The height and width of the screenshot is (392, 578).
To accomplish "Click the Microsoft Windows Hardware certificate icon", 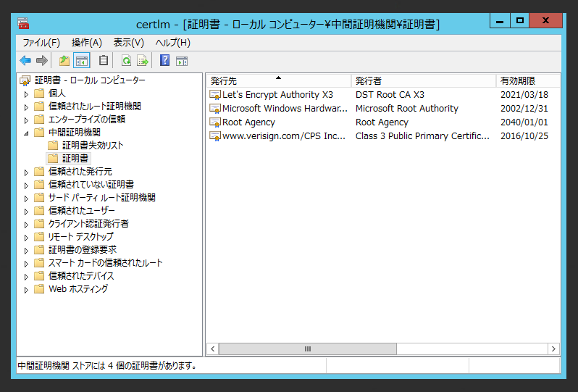I will pos(215,109).
